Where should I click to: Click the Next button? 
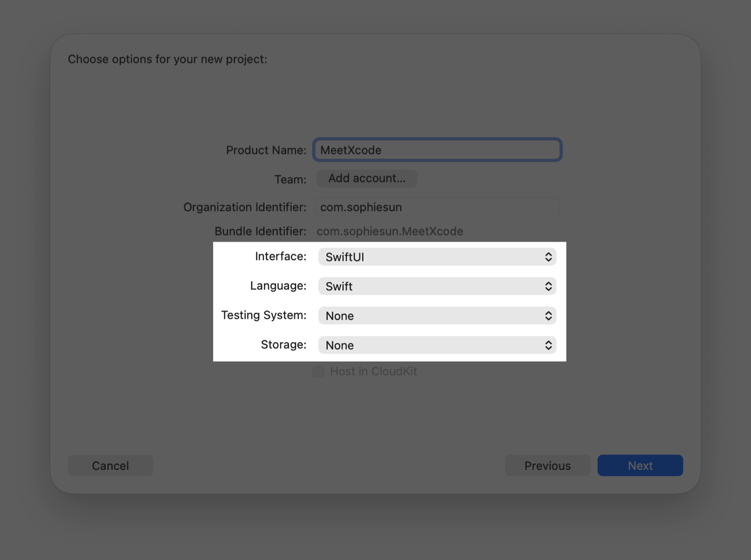click(640, 465)
